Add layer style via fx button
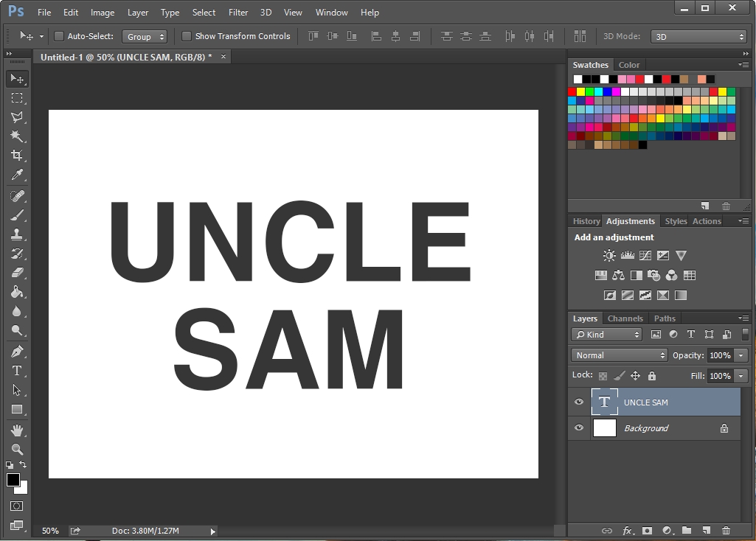The width and height of the screenshot is (756, 541). tap(627, 531)
